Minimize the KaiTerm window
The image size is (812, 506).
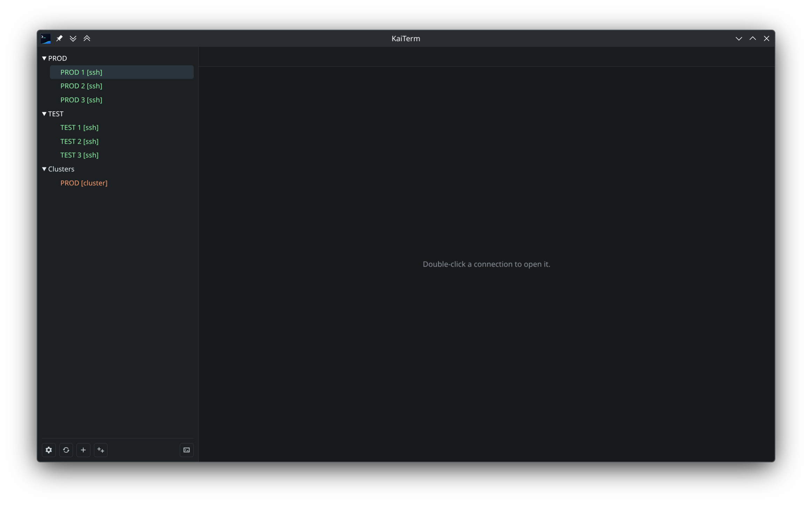tap(739, 38)
